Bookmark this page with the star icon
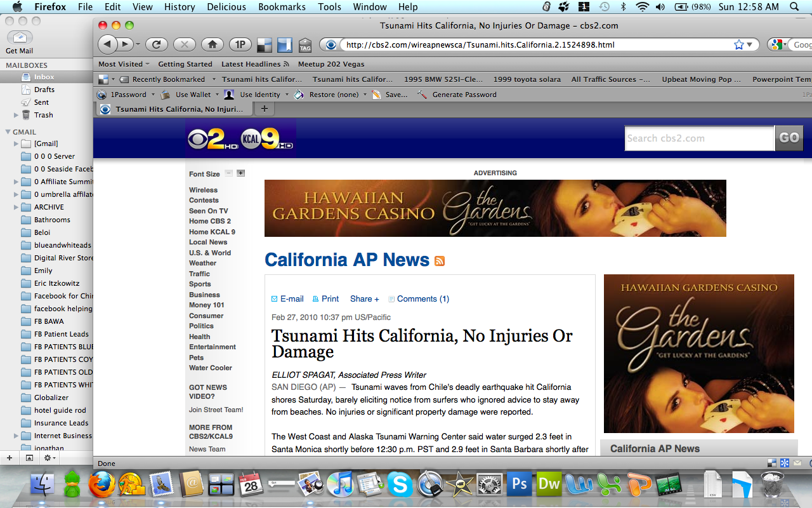The height and width of the screenshot is (508, 812). coord(738,44)
